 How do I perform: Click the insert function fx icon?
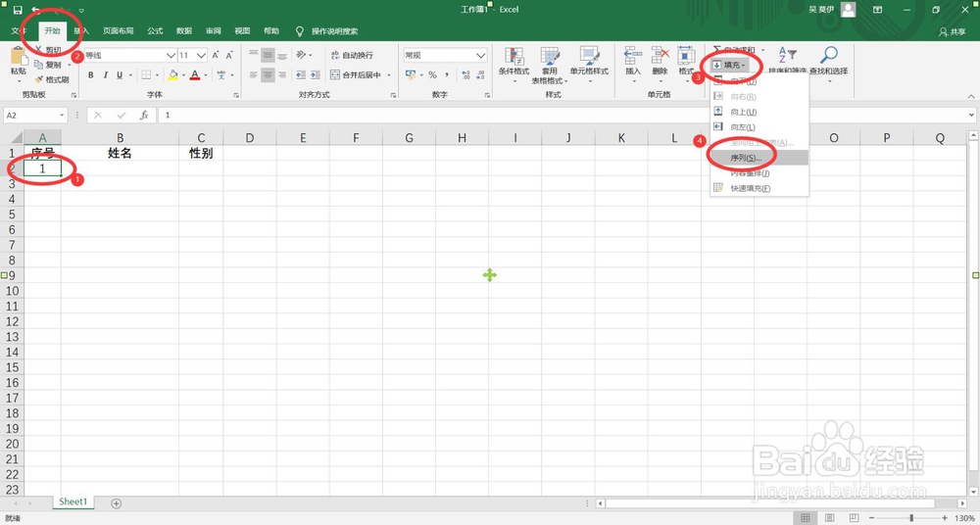[x=144, y=115]
